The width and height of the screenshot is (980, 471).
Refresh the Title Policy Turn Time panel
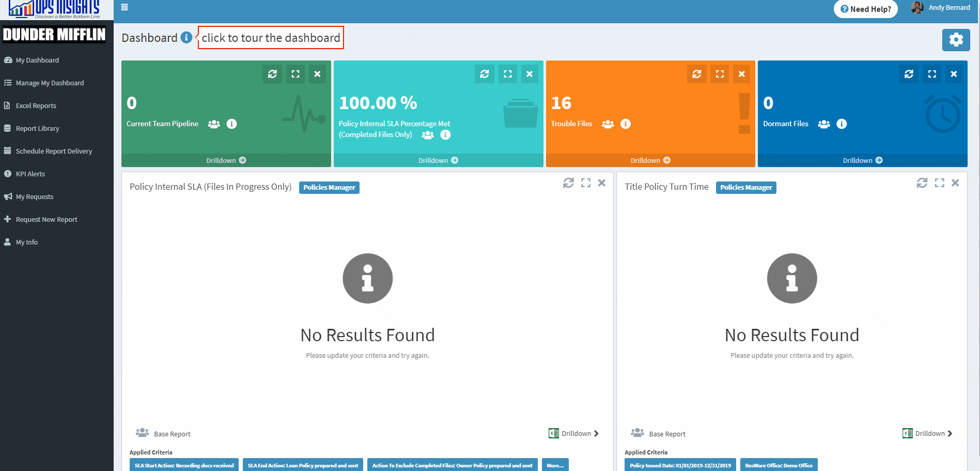922,183
